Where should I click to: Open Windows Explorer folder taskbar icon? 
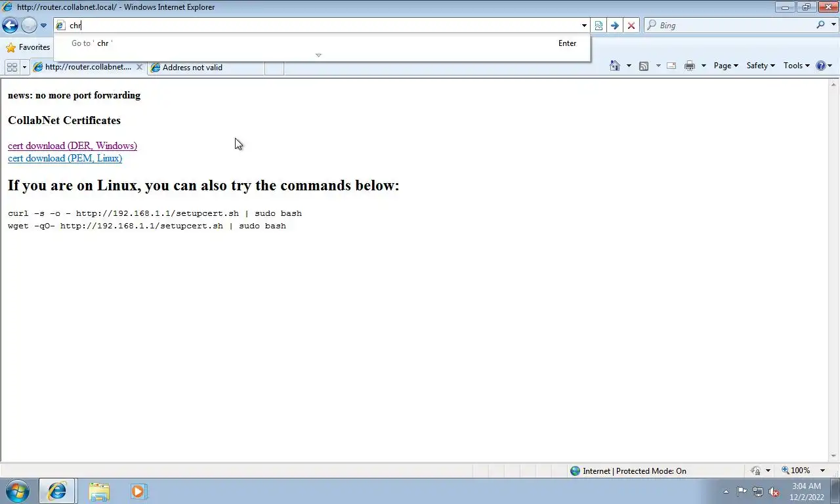pos(99,491)
